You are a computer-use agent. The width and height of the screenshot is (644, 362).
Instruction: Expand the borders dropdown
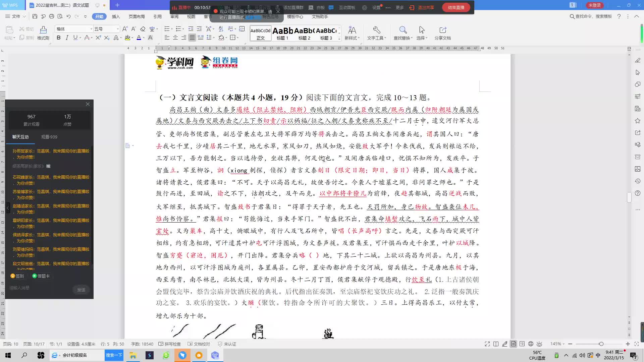click(x=237, y=38)
